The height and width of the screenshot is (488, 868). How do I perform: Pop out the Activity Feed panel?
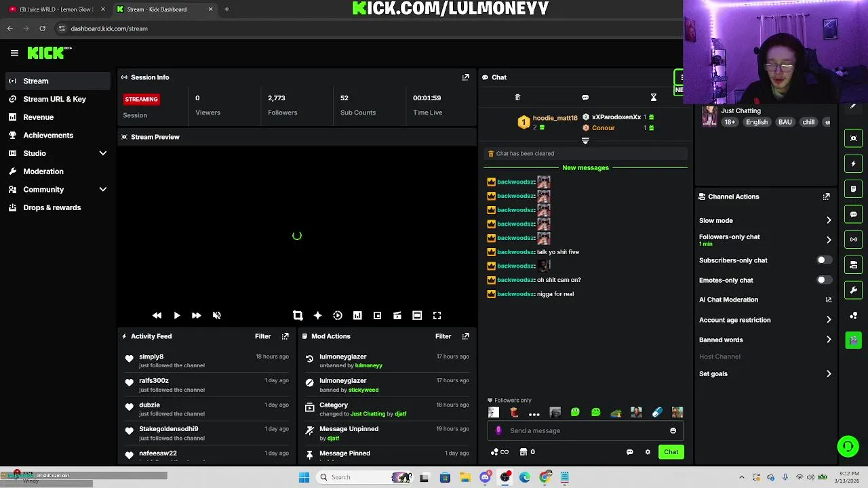(x=285, y=336)
